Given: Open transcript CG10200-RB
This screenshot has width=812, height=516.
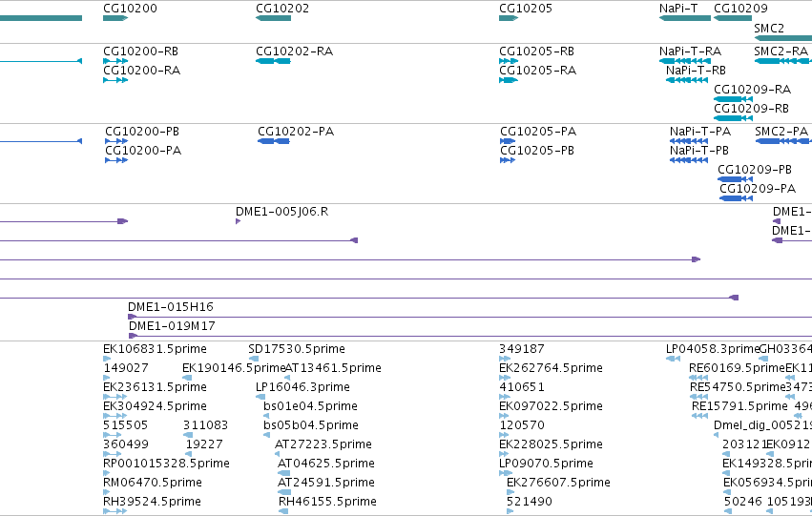Looking at the screenshot, I should 115,61.
